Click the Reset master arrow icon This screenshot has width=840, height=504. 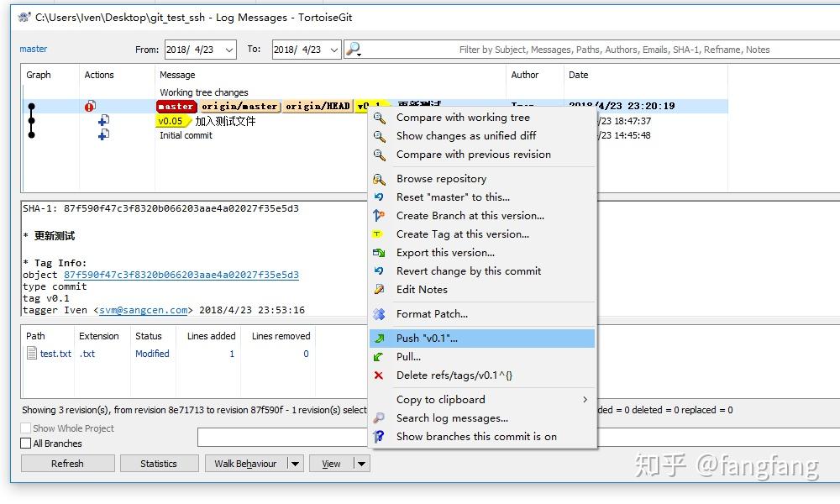[379, 197]
